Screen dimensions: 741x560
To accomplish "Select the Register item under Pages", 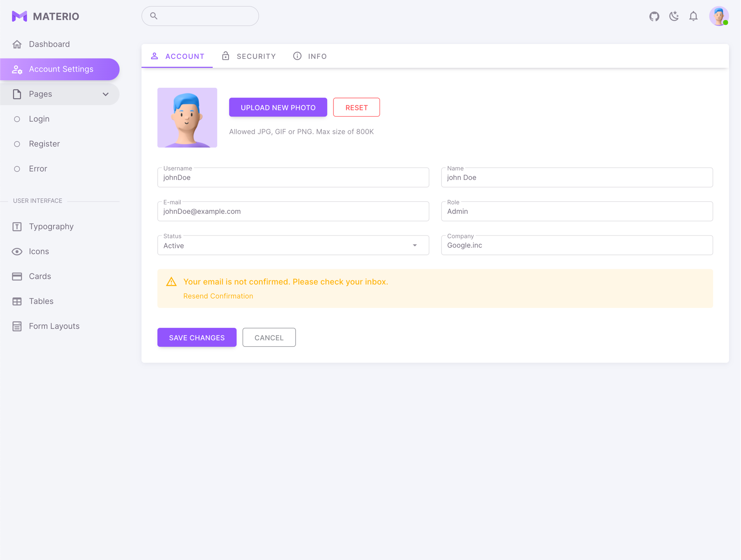I will pyautogui.click(x=44, y=144).
